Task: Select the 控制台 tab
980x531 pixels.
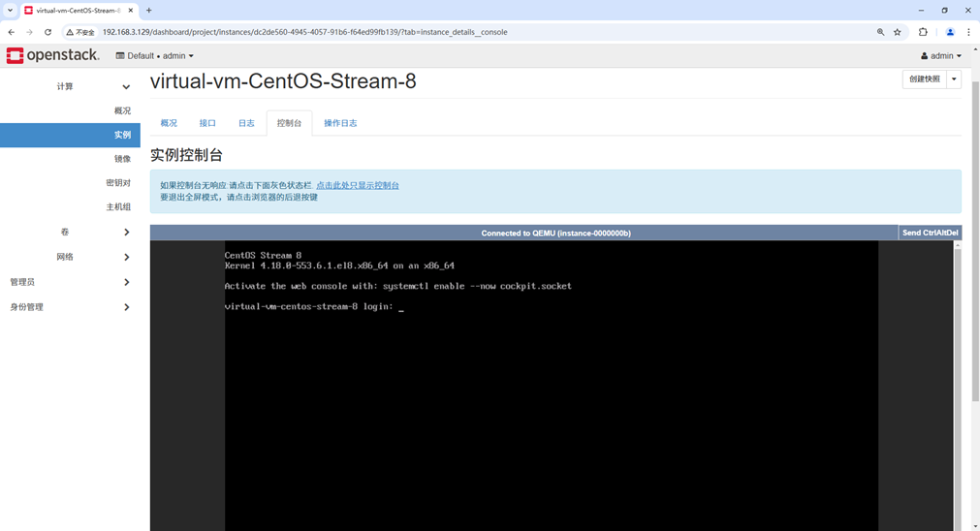Action: click(289, 123)
